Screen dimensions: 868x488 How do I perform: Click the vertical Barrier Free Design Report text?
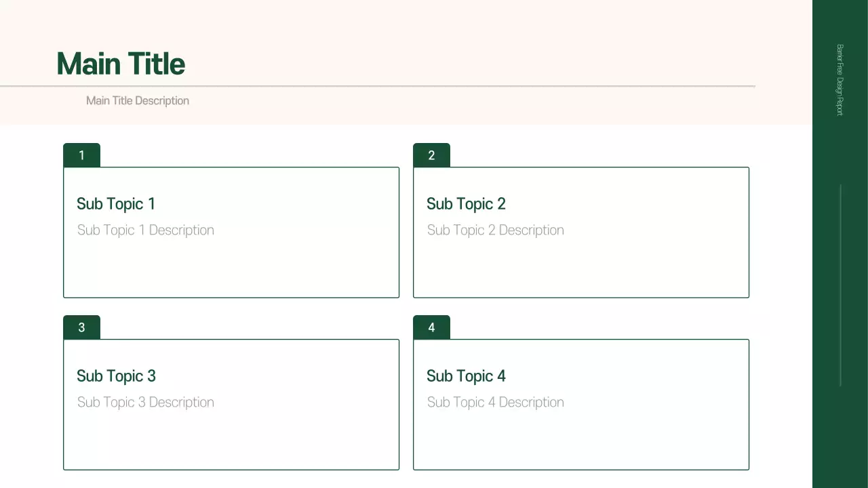840,80
